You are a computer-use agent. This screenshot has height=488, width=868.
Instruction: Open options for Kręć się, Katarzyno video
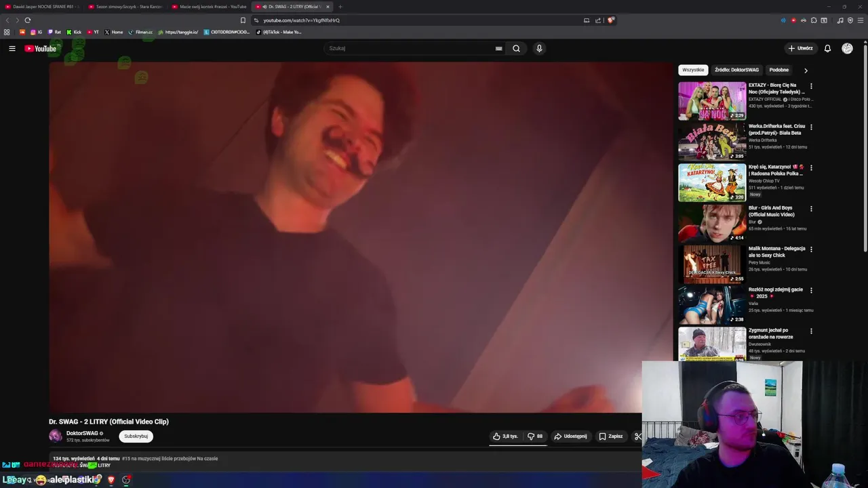pos(811,167)
